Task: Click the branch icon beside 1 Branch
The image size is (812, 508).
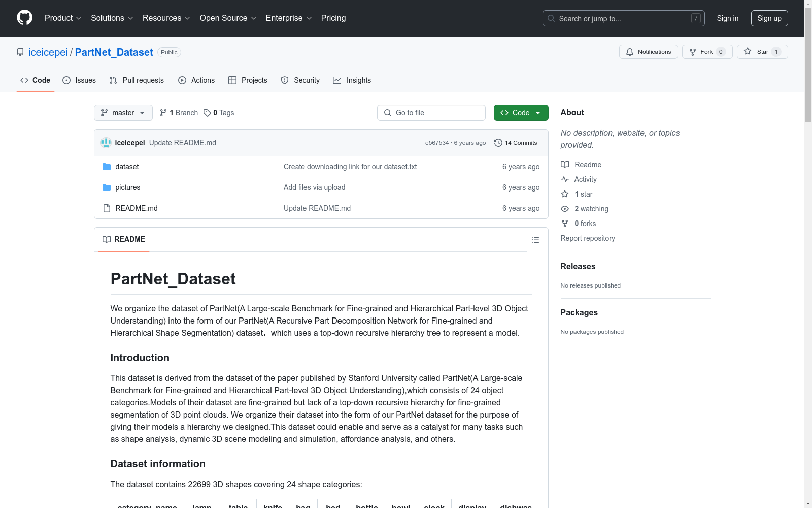Action: click(163, 113)
